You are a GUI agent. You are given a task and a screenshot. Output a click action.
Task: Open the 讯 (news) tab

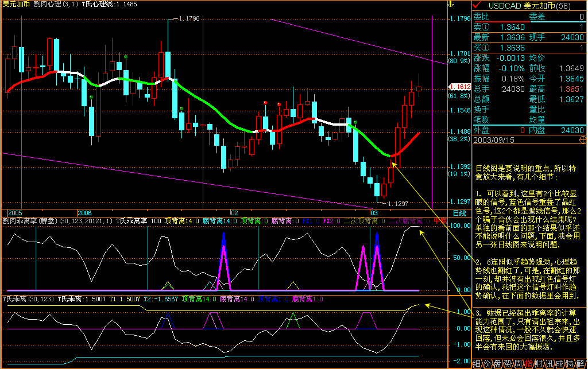coord(550,363)
